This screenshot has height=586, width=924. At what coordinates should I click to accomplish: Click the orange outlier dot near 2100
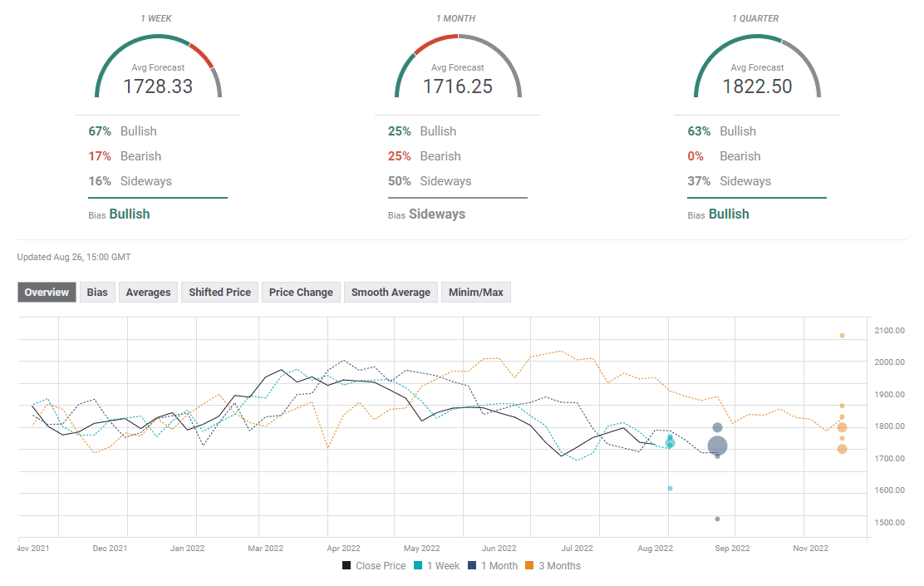point(842,336)
